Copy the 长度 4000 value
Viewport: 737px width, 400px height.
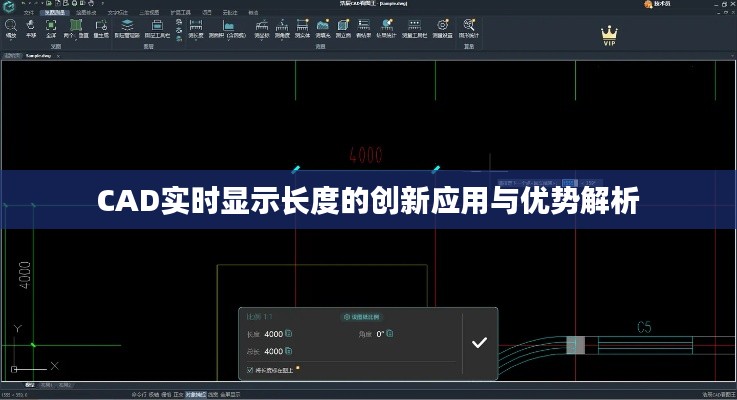(289, 334)
